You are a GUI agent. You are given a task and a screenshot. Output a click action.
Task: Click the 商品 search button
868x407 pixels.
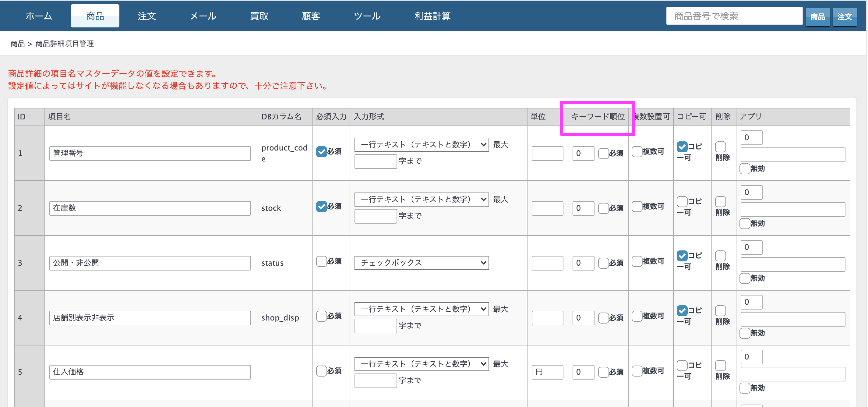(x=817, y=16)
